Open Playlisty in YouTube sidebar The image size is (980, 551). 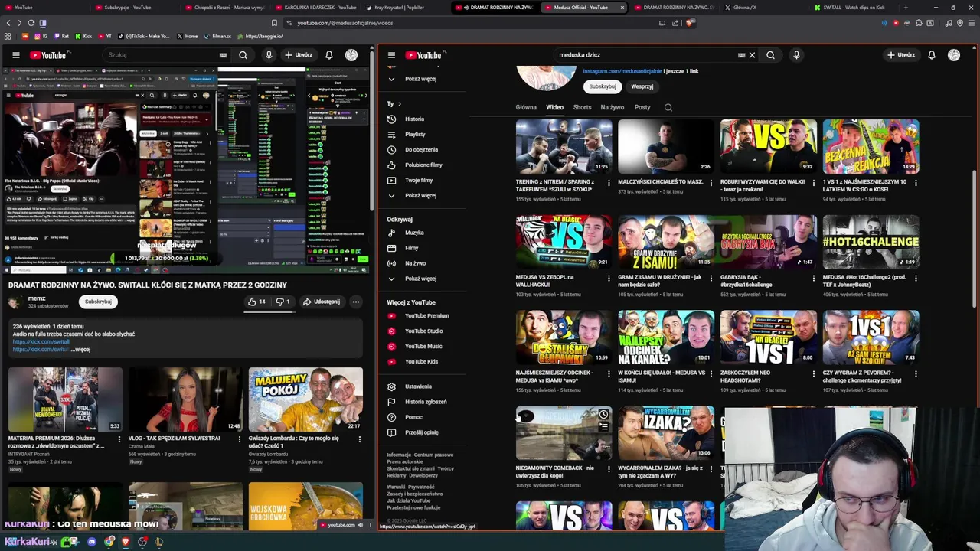(x=415, y=135)
